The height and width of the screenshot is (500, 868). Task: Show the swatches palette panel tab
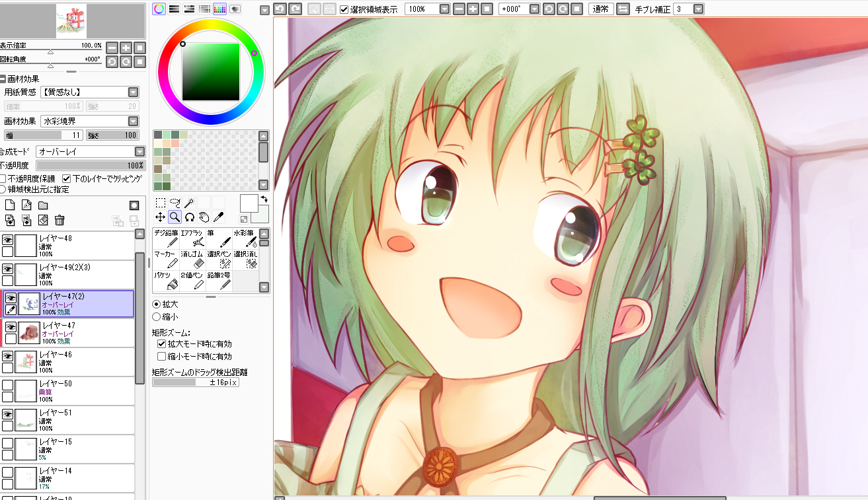click(220, 9)
